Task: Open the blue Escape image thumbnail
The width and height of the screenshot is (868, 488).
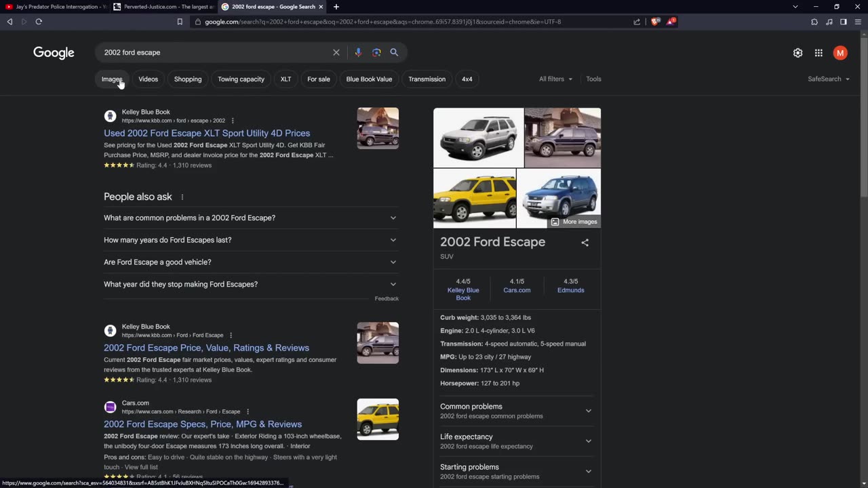Action: [x=559, y=199]
